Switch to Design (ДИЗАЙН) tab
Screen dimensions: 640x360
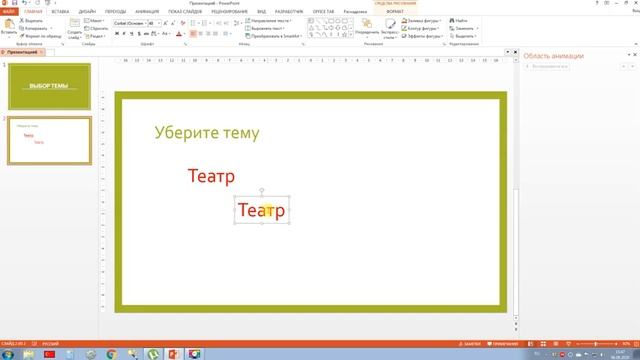click(87, 11)
